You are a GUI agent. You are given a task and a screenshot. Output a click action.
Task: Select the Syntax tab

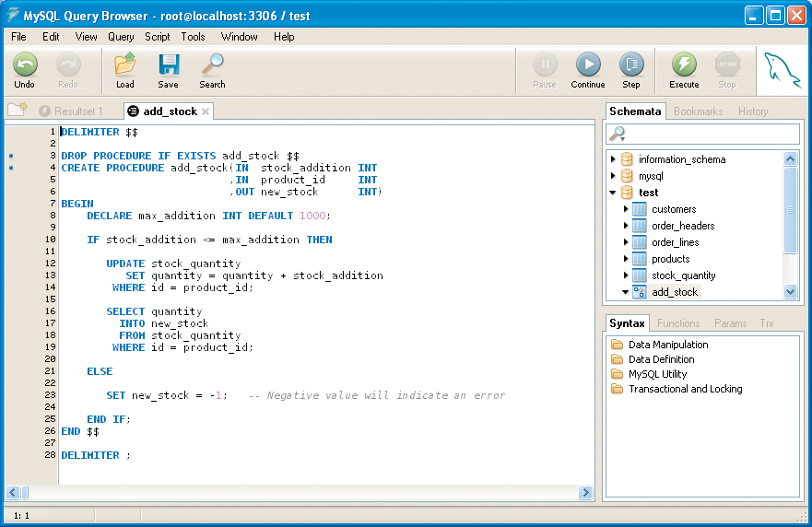tap(627, 323)
